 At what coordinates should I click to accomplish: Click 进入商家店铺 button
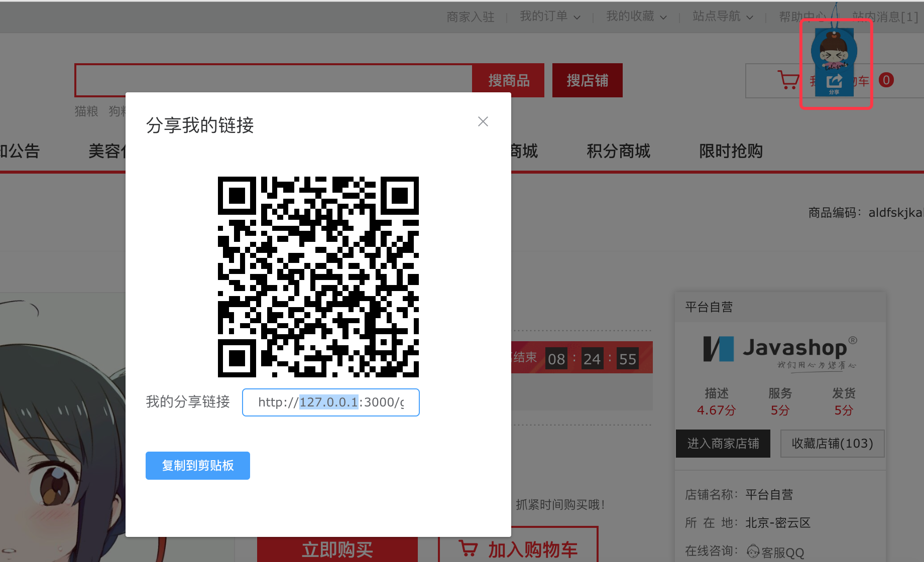pos(723,444)
